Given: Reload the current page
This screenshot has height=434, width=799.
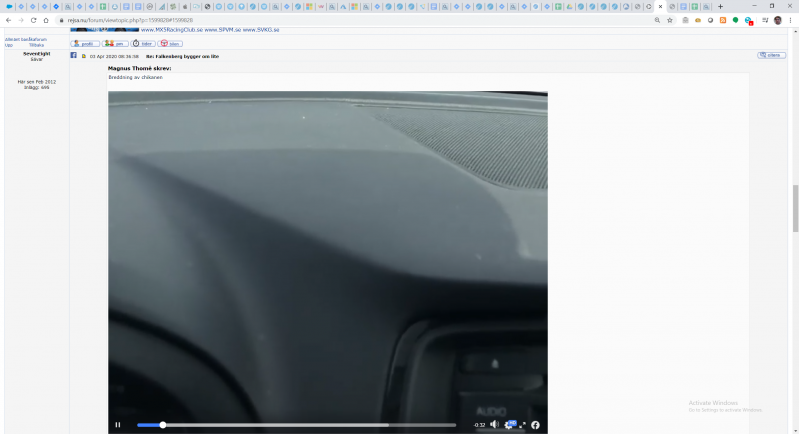Looking at the screenshot, I should coord(34,20).
